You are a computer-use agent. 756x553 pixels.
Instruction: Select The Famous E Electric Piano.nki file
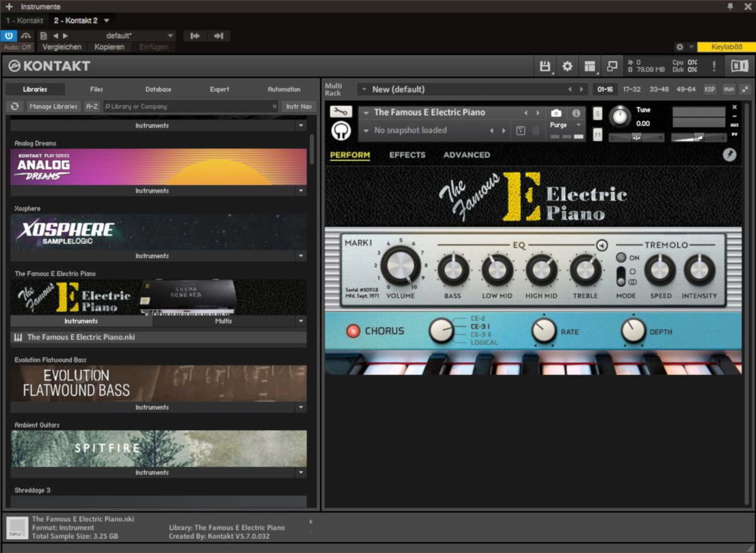click(159, 337)
